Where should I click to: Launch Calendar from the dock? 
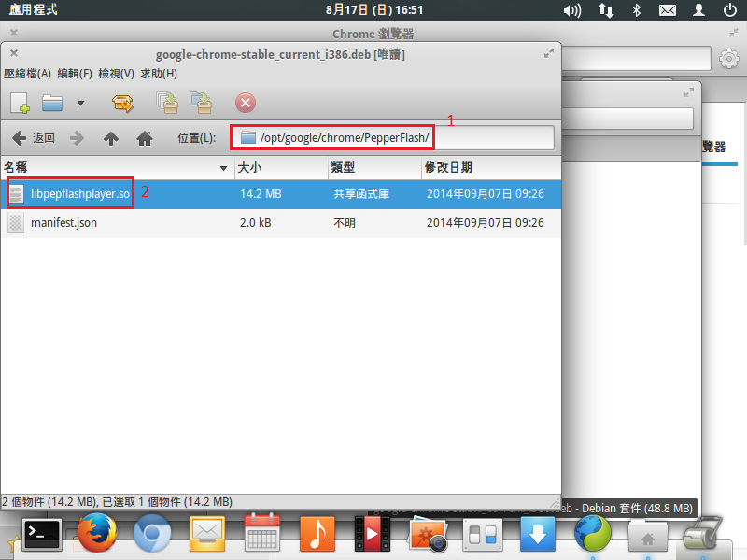[262, 533]
